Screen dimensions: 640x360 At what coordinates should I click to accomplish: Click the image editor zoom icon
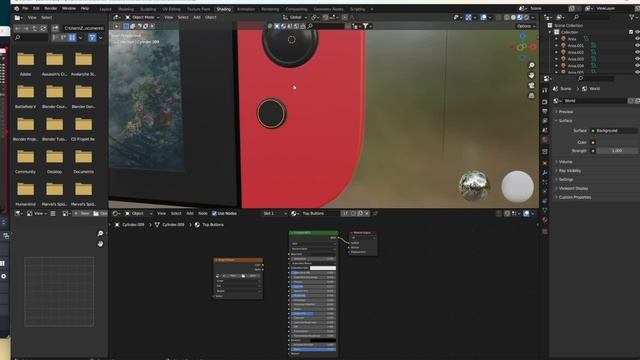(100, 233)
